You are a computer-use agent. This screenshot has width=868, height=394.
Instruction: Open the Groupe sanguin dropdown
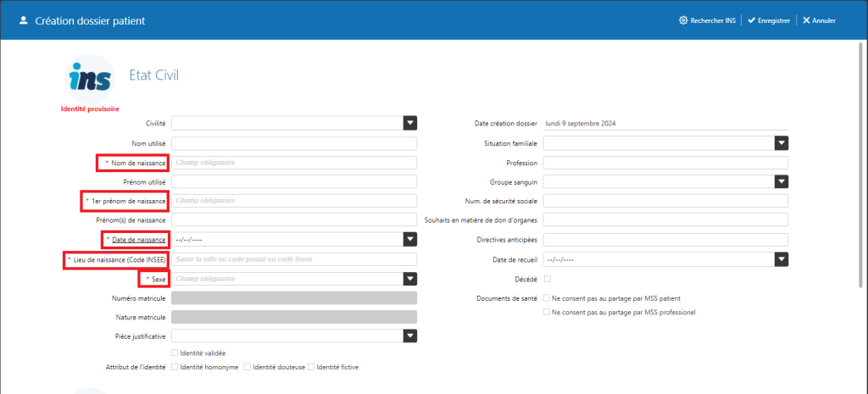(x=782, y=181)
